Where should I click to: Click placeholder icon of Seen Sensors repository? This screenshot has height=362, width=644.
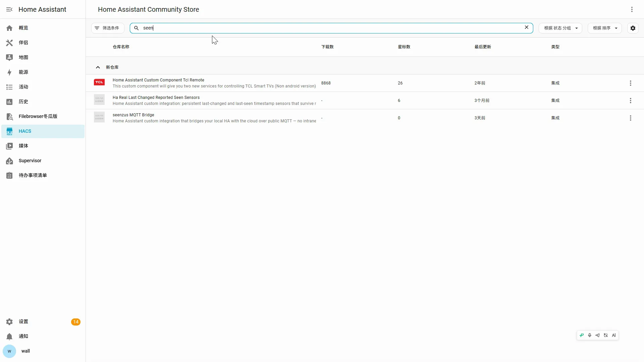(99, 100)
